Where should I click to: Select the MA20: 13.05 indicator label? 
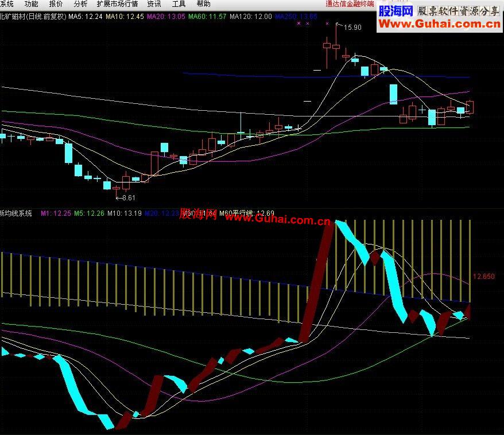click(x=166, y=17)
